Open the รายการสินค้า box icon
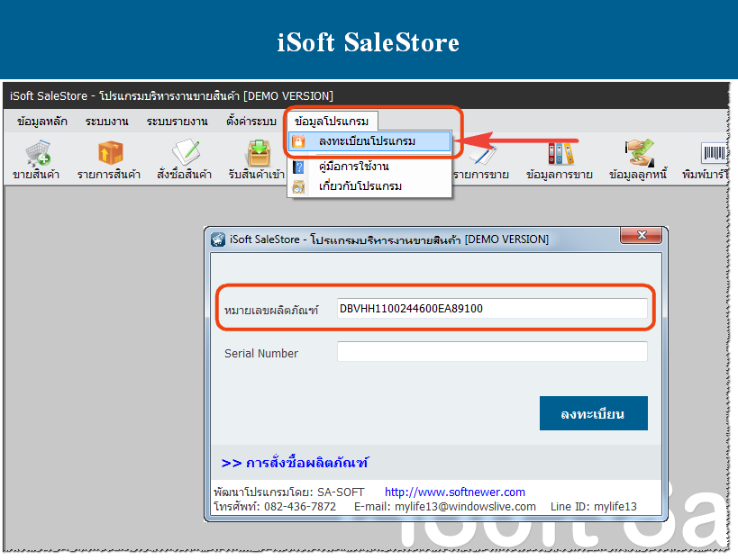This screenshot has height=560, width=738. [x=111, y=153]
